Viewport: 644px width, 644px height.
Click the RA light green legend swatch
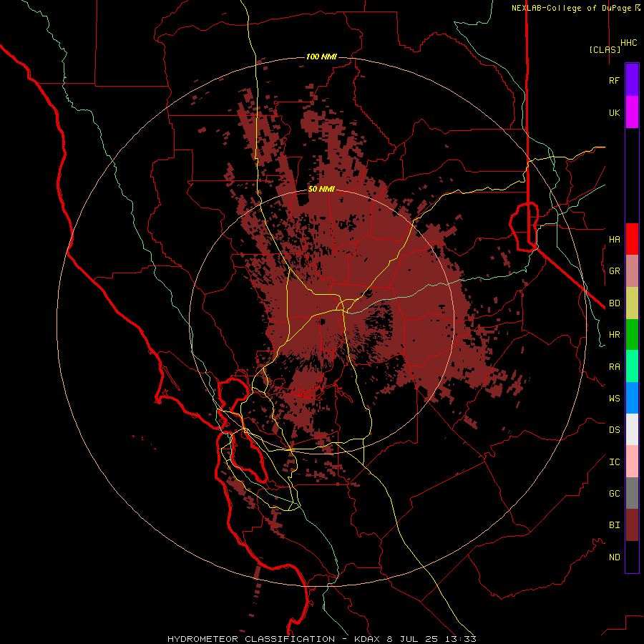[632, 366]
